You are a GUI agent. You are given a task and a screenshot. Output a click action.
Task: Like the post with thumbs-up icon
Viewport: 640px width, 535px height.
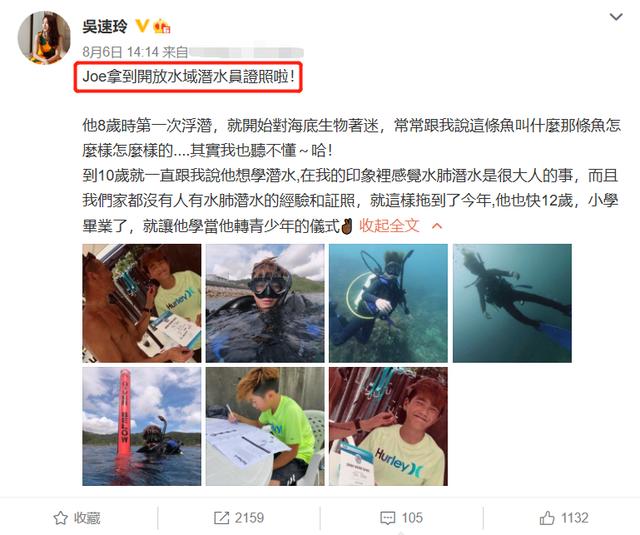[547, 518]
